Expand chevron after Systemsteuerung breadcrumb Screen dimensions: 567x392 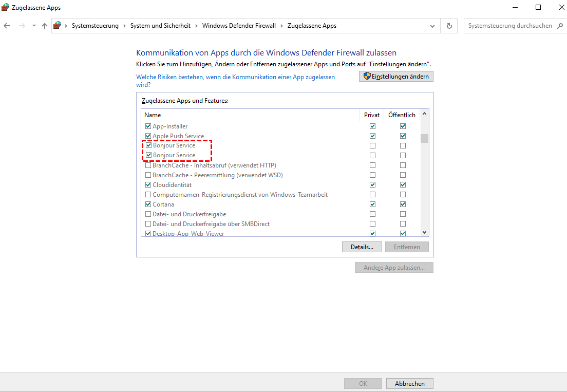click(x=124, y=26)
